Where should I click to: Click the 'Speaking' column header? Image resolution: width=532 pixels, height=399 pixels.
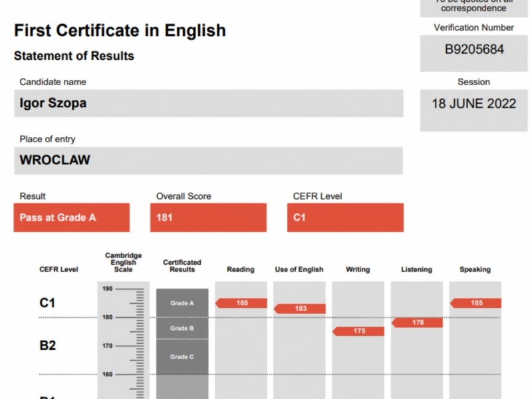click(475, 269)
